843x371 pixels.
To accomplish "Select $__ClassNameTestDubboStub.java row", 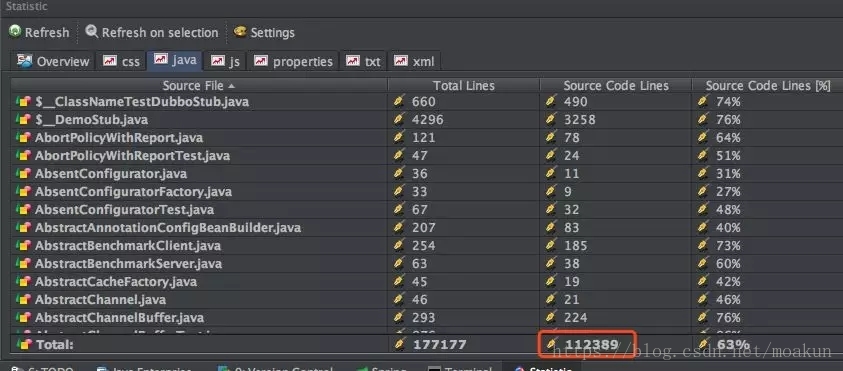I will (x=427, y=102).
